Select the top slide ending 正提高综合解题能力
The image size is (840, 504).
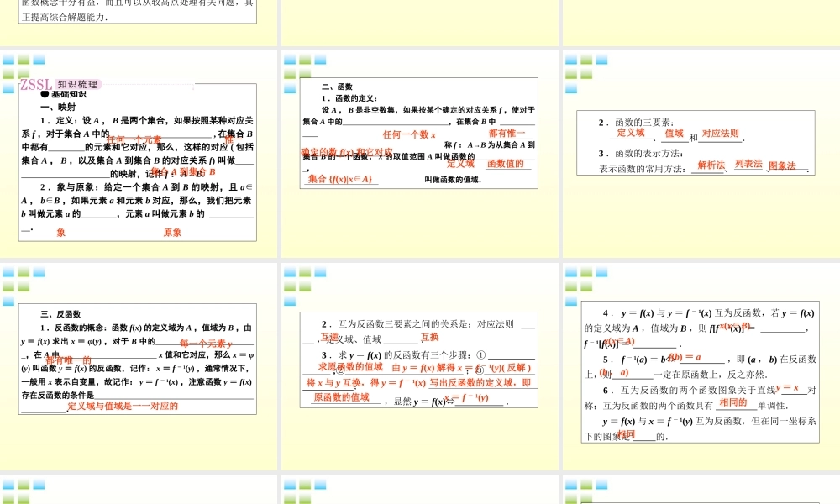139,23
